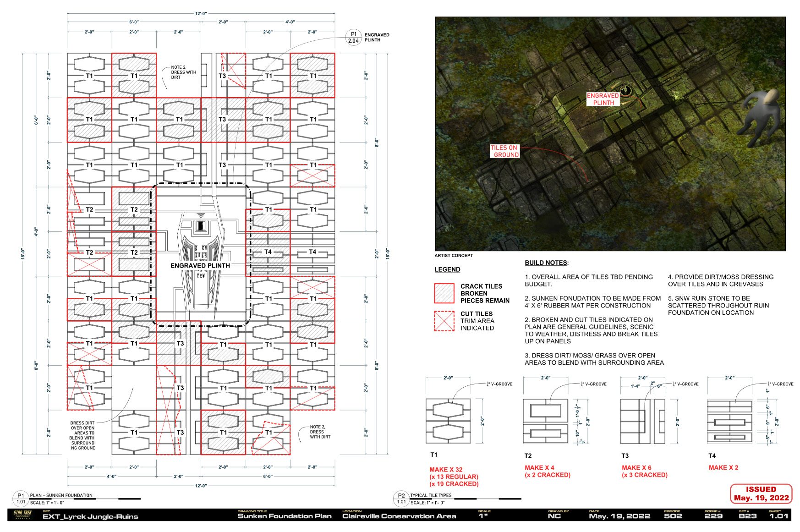The width and height of the screenshot is (800, 532).
Task: Click the Crack Tiles hatched legend swatch
Action: tap(444, 293)
